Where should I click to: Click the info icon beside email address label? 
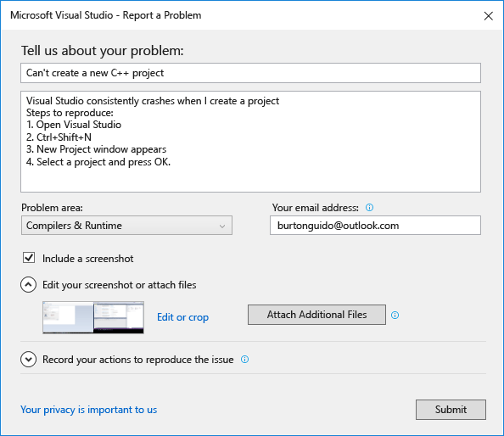(x=369, y=208)
